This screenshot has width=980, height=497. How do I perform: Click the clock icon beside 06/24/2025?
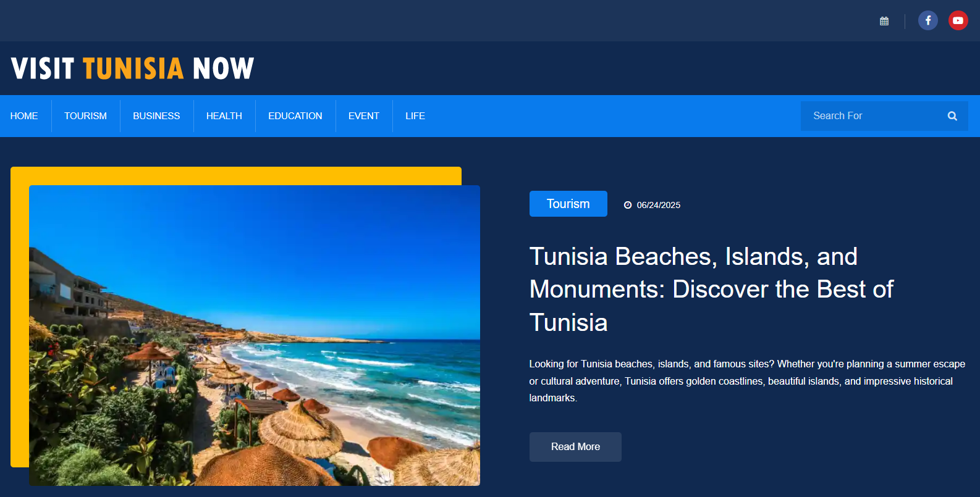628,205
